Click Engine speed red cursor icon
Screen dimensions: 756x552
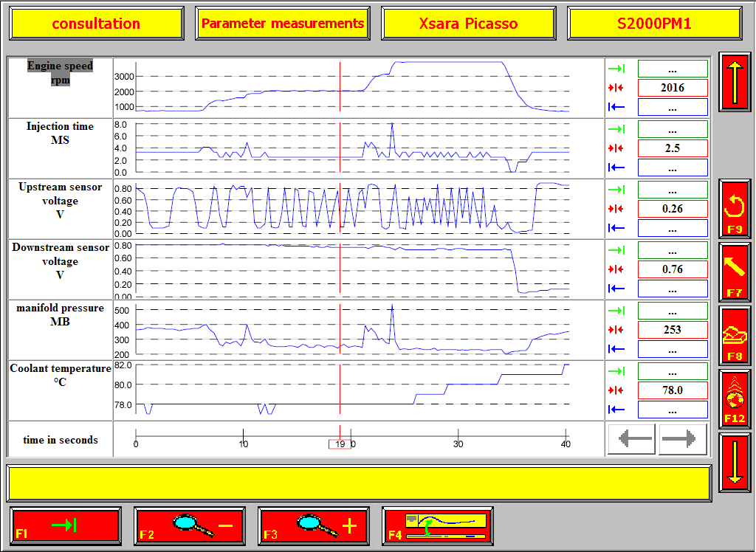[616, 88]
